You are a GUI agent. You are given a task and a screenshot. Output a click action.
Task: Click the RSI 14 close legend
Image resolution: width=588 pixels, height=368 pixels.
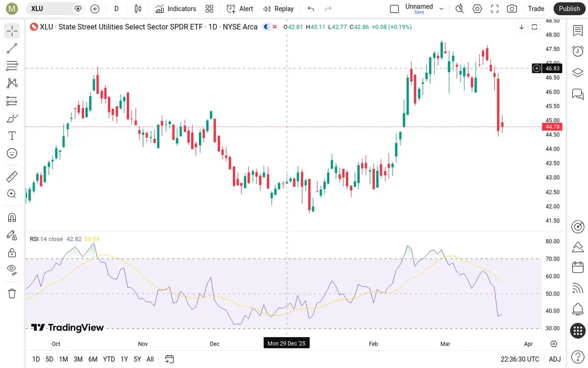(x=47, y=239)
